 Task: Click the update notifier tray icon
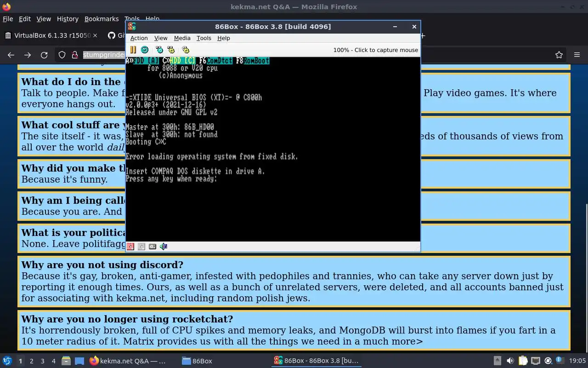coord(548,361)
